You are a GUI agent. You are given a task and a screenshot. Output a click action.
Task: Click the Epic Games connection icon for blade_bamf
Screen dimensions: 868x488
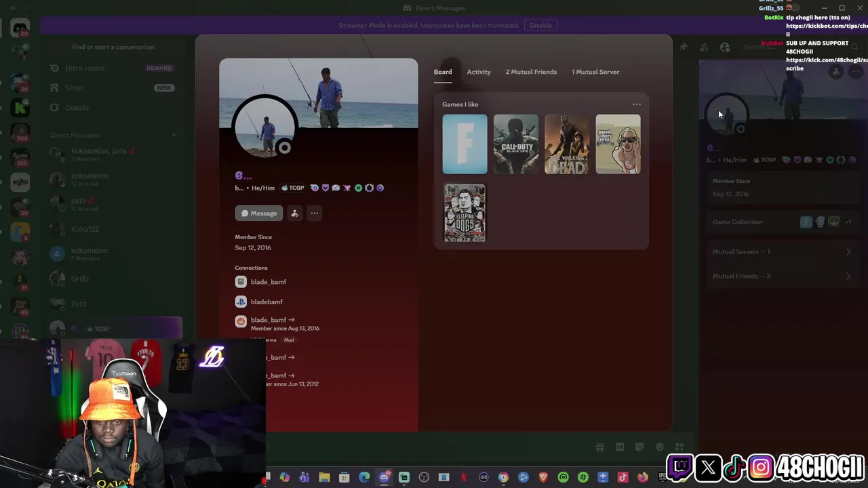(241, 282)
